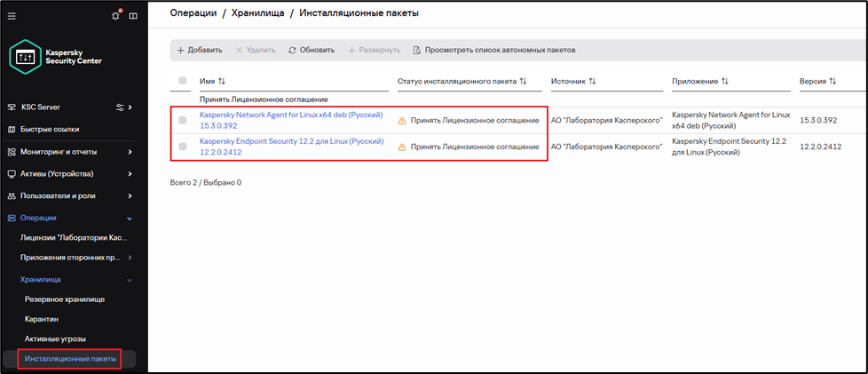The width and height of the screenshot is (868, 374).
Task: Click Просмотреть список автономных пакетов button
Action: (493, 50)
